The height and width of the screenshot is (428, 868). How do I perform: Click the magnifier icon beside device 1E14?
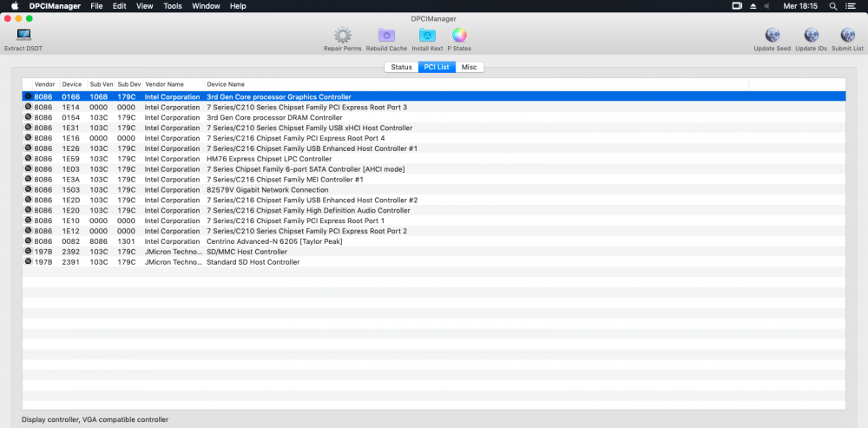(28, 107)
